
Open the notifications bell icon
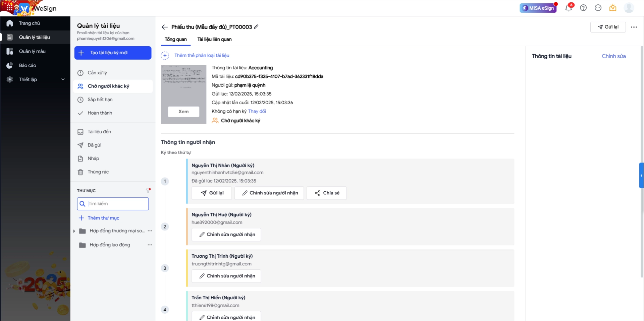coord(569,8)
